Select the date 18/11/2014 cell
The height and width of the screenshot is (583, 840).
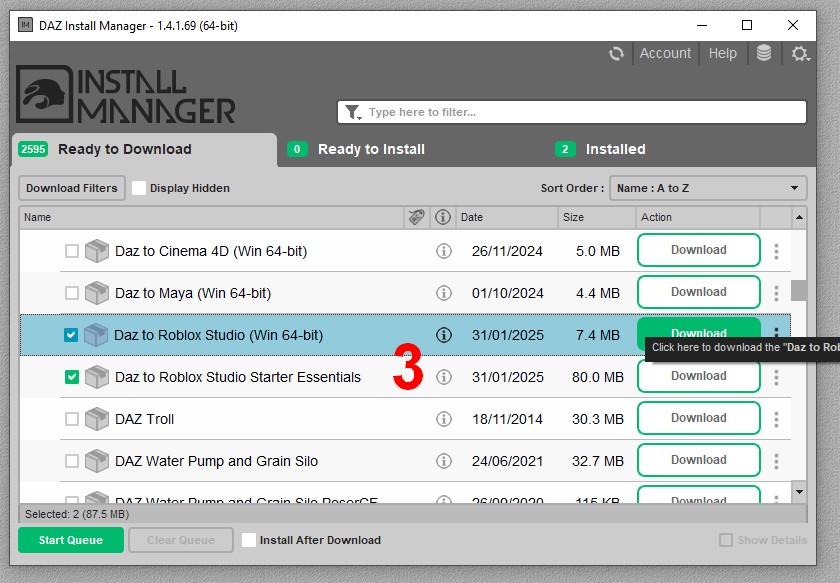[x=507, y=419]
